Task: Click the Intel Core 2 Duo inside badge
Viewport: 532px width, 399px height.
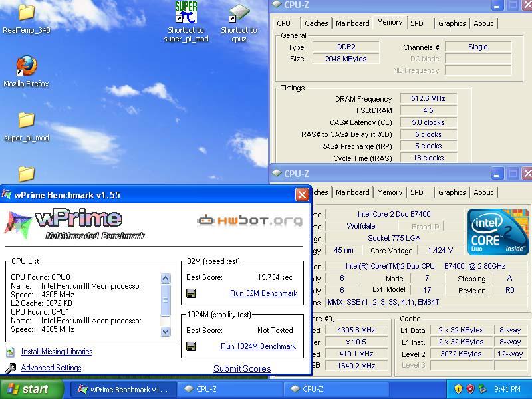Action: tap(498, 231)
